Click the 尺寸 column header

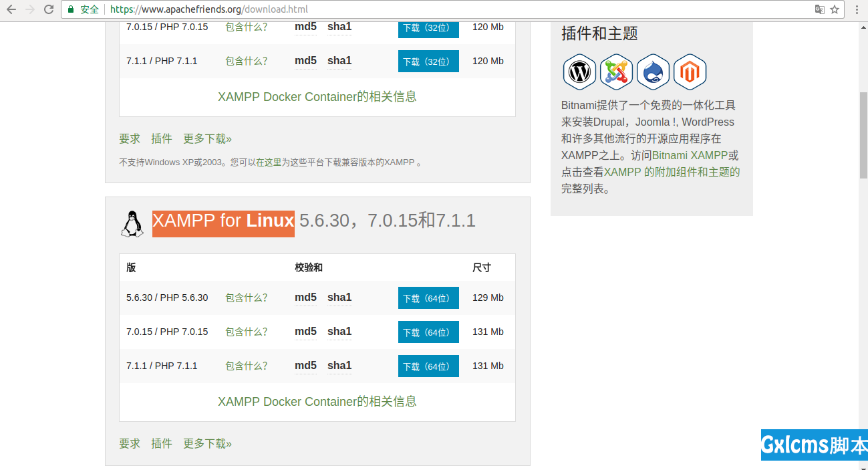click(482, 267)
